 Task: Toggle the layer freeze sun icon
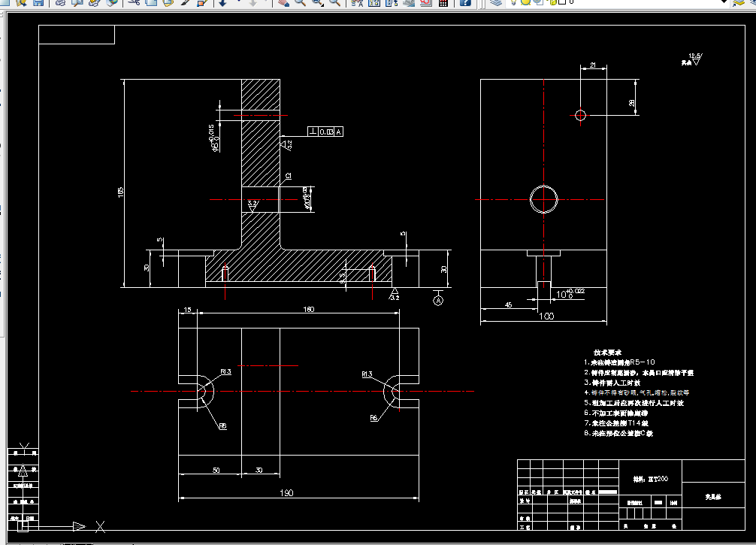pyautogui.click(x=525, y=2)
